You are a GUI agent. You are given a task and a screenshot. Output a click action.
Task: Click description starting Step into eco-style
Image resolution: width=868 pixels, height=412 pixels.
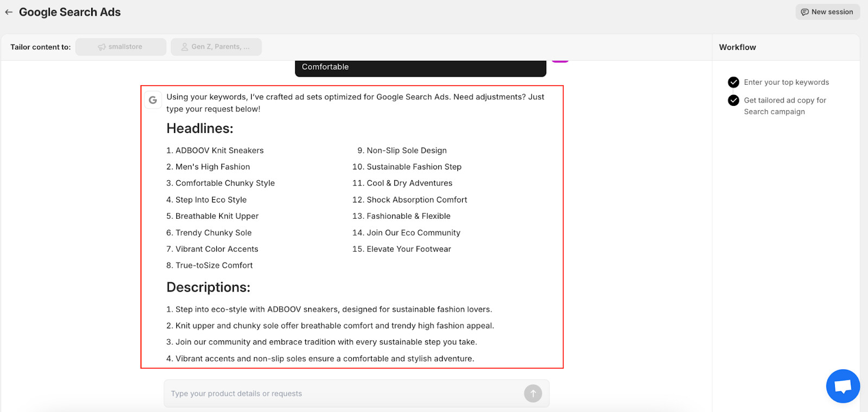click(334, 309)
